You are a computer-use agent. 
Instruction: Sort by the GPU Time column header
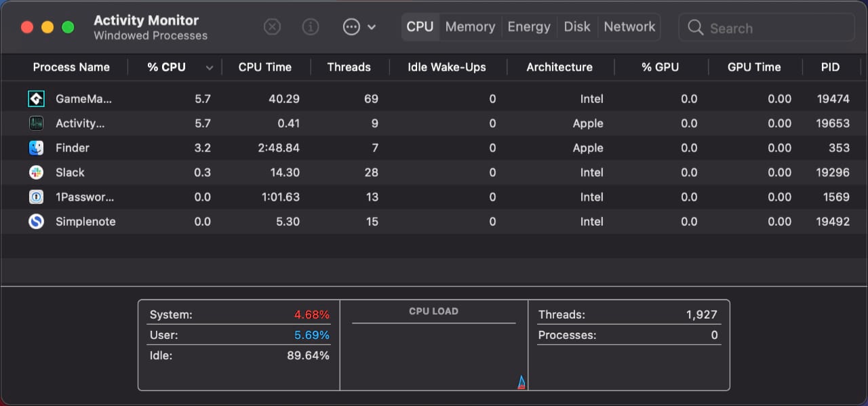tap(754, 67)
